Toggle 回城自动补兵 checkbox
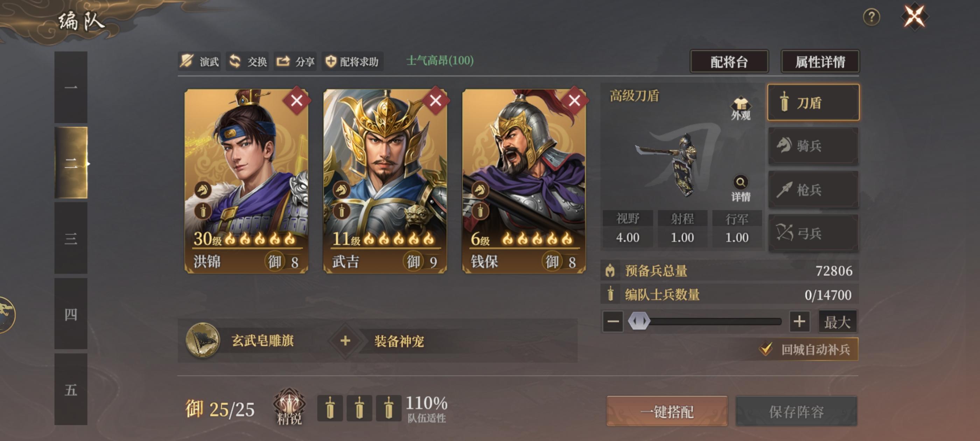 [x=765, y=349]
